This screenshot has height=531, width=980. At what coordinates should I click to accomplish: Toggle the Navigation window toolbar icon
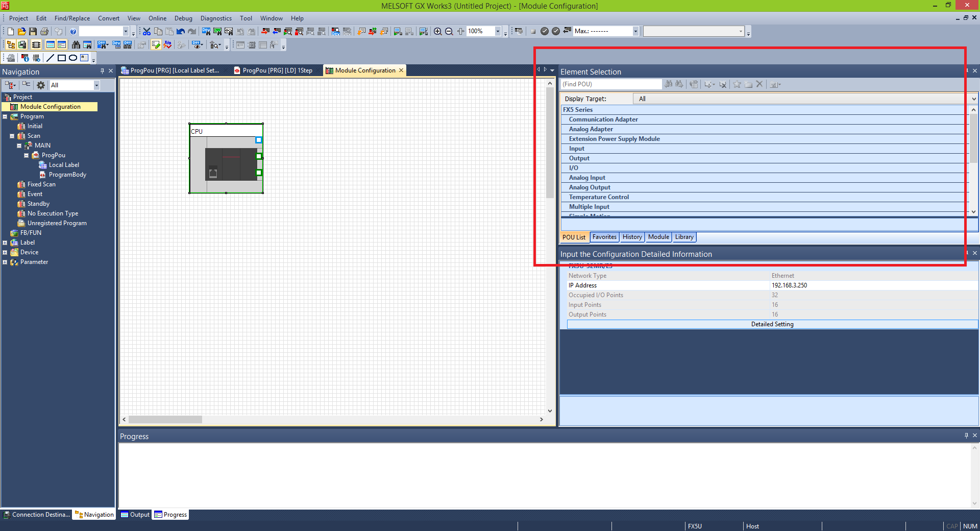(11, 44)
